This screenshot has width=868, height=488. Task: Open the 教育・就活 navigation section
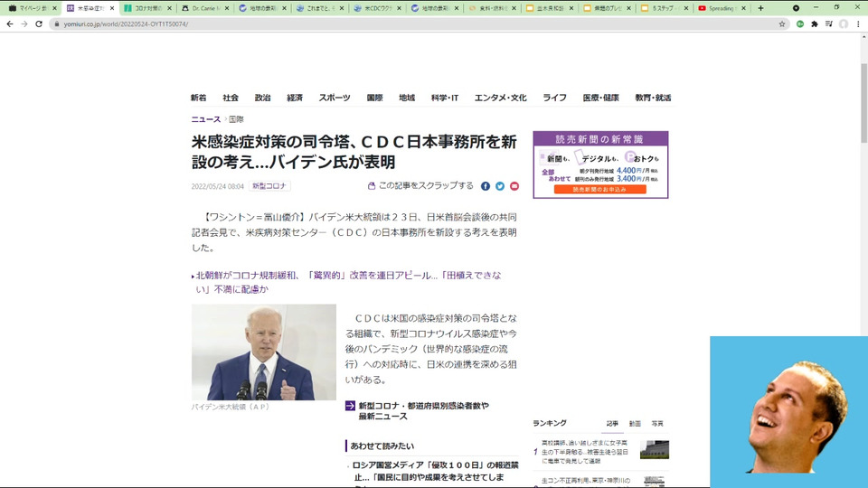click(x=653, y=98)
